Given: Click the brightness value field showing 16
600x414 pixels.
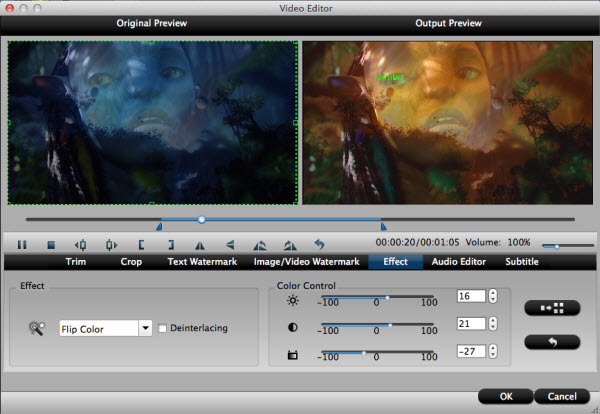Looking at the screenshot, I should (x=471, y=296).
